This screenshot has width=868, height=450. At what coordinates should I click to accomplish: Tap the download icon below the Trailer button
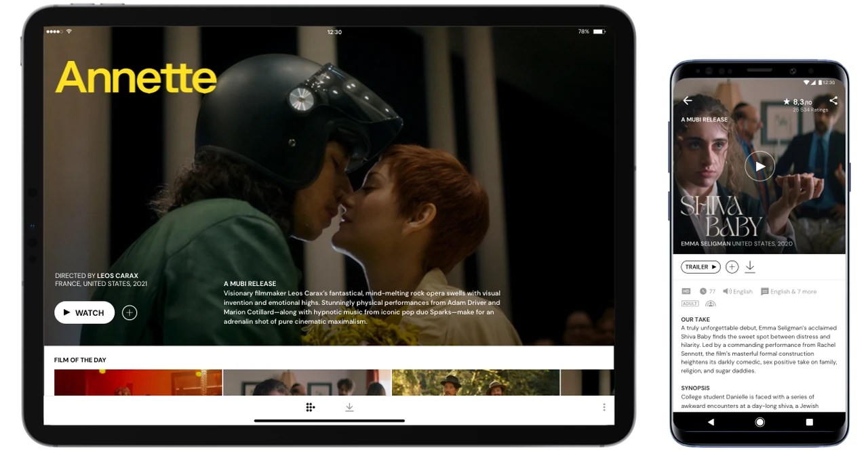750,266
